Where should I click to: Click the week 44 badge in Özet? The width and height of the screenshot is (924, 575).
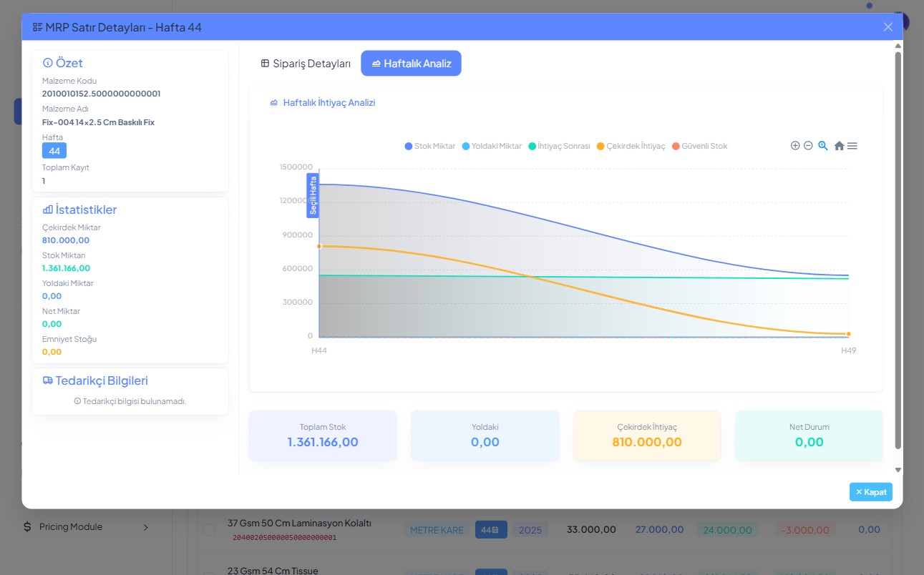(54, 151)
